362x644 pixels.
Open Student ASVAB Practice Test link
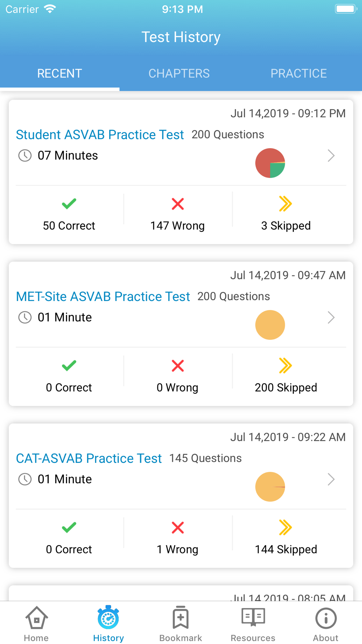click(100, 135)
